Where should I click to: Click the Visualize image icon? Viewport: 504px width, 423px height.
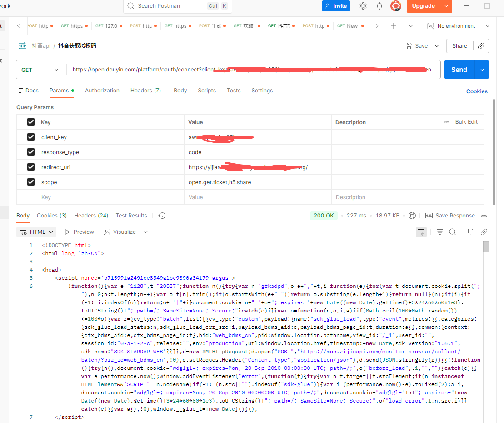(x=107, y=232)
